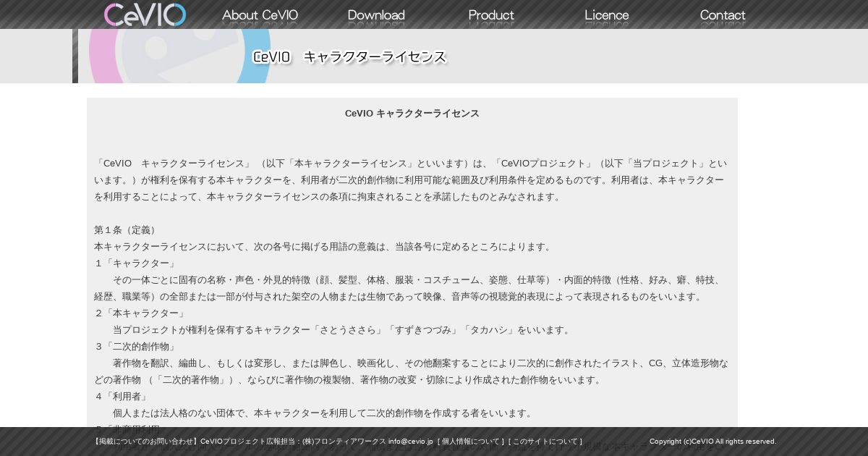
Task: Click the ３「二次的創作物」 definition item
Action: 136,347
